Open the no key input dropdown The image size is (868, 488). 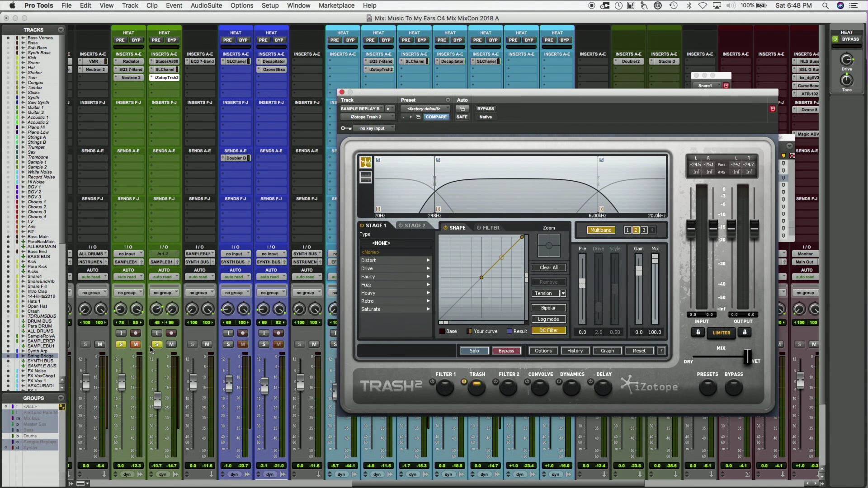tap(374, 128)
